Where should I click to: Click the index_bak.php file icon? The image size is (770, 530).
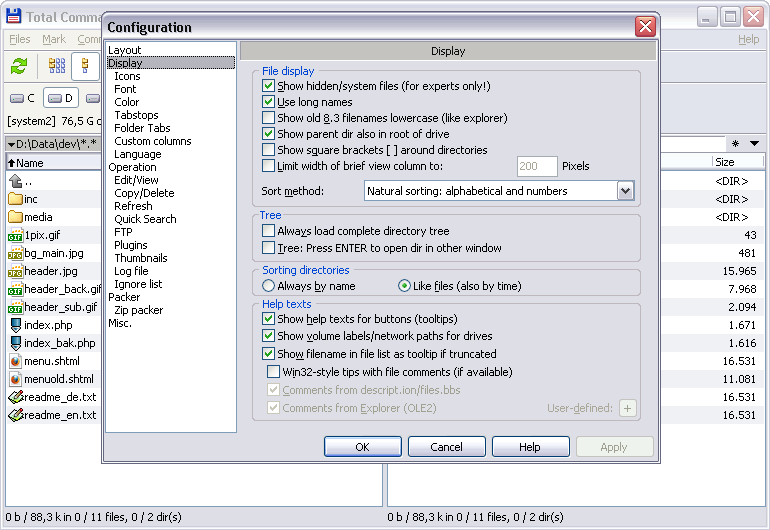(16, 343)
